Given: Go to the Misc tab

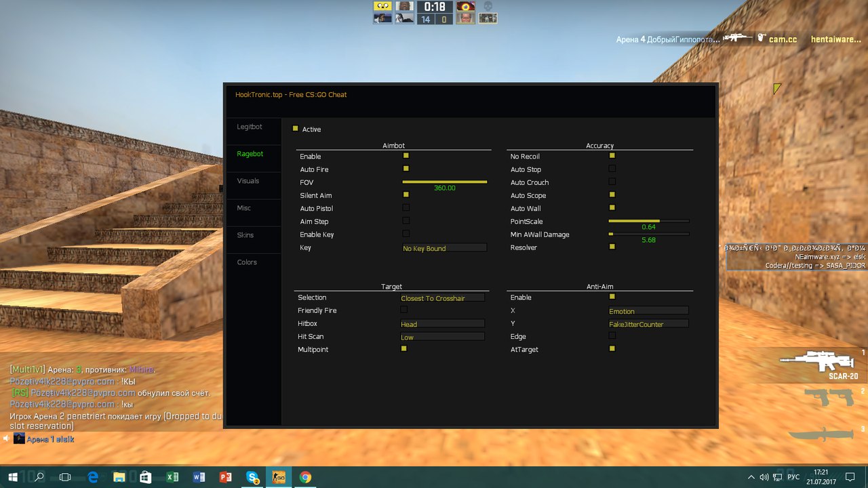Looking at the screenshot, I should pos(244,208).
